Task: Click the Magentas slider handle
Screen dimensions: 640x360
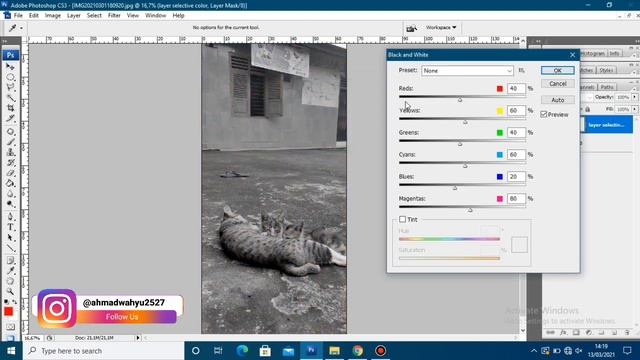Action: [470, 210]
